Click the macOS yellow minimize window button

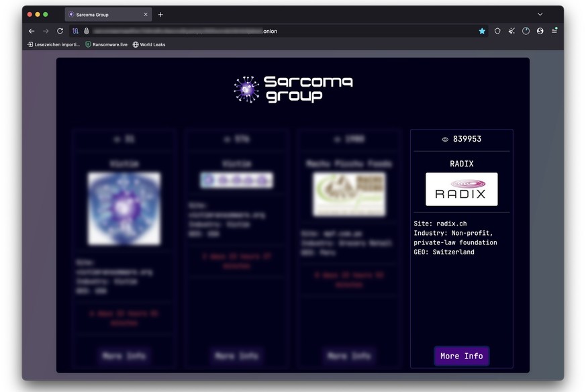(38, 15)
